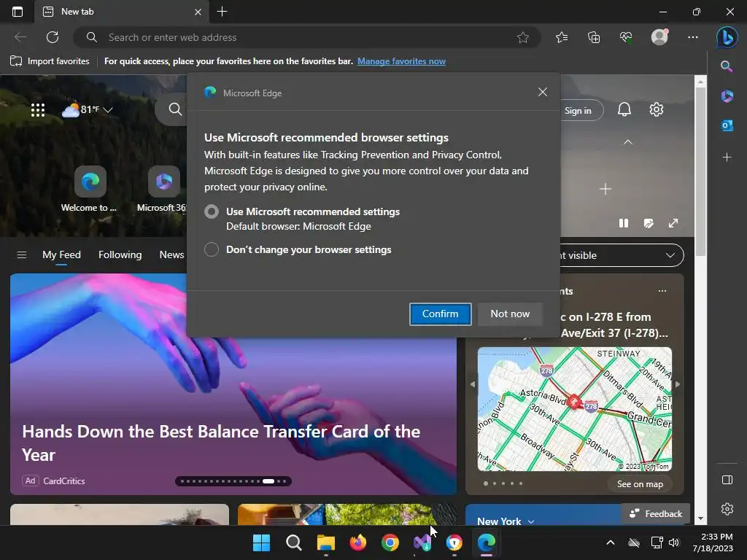Open sidebar settings gear
Image resolution: width=747 pixels, height=560 pixels.
pos(727,508)
